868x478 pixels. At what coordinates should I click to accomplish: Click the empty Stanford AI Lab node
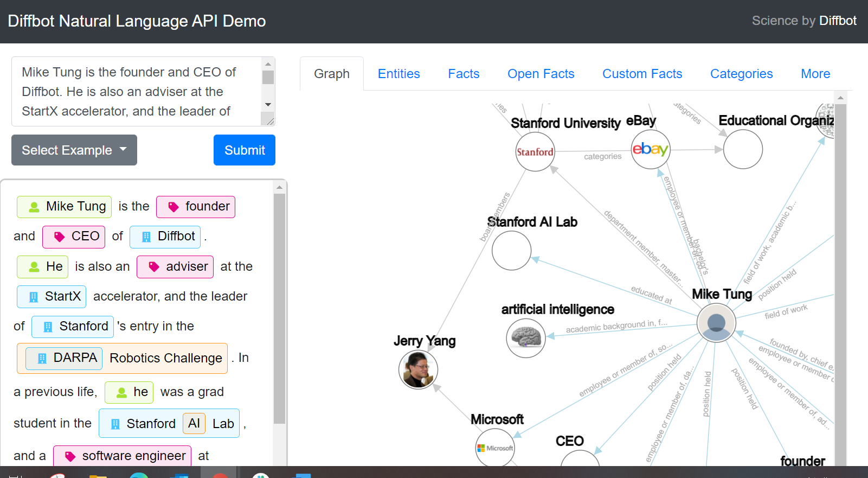click(511, 251)
